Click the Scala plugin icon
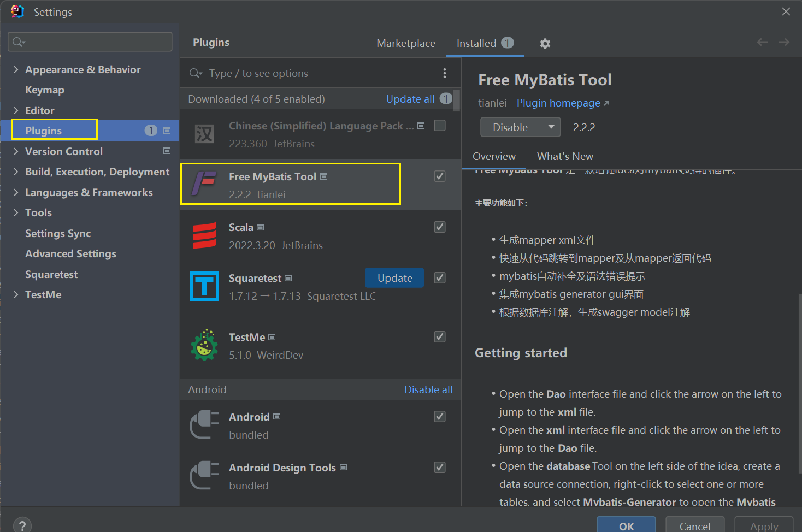802x532 pixels. pyautogui.click(x=204, y=235)
